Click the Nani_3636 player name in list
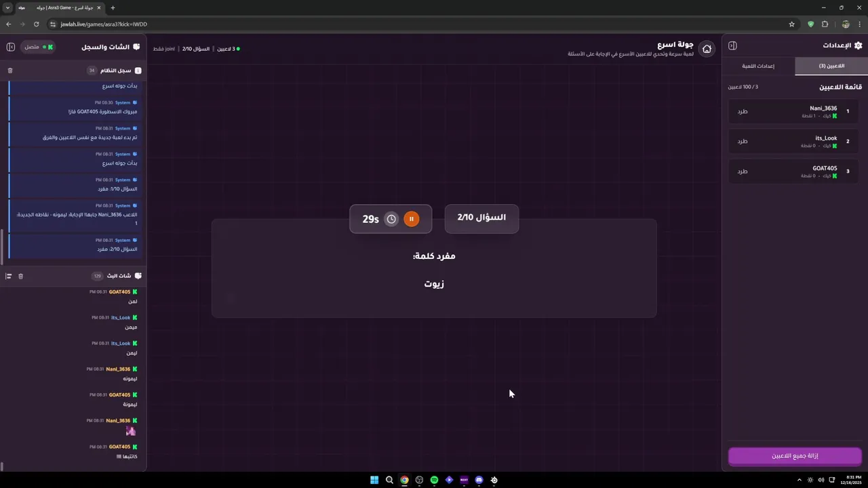This screenshot has height=488, width=868. [823, 108]
